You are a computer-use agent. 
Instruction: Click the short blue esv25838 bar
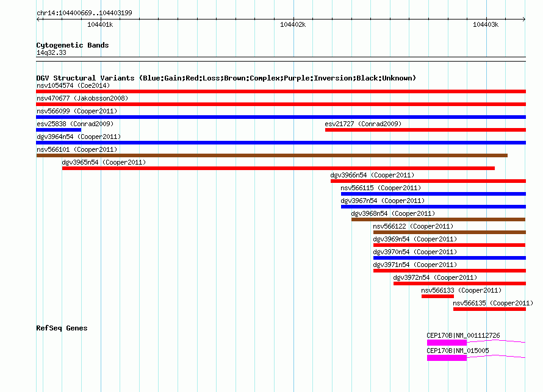click(x=59, y=130)
